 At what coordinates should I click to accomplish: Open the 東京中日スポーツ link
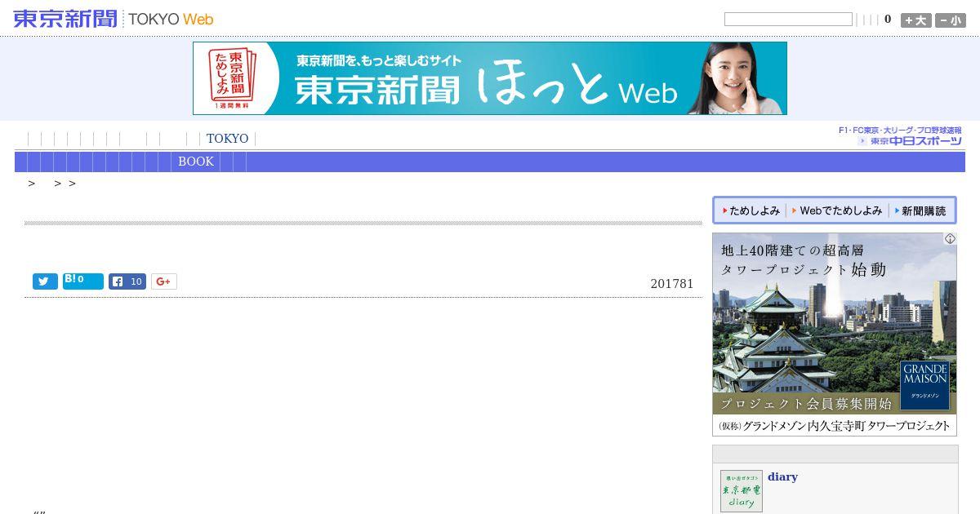(900, 135)
